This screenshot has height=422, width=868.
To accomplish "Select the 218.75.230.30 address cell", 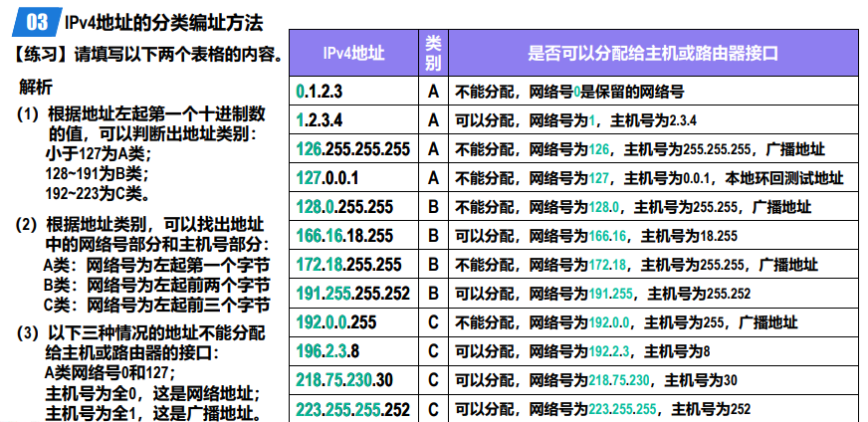I will tap(344, 380).
